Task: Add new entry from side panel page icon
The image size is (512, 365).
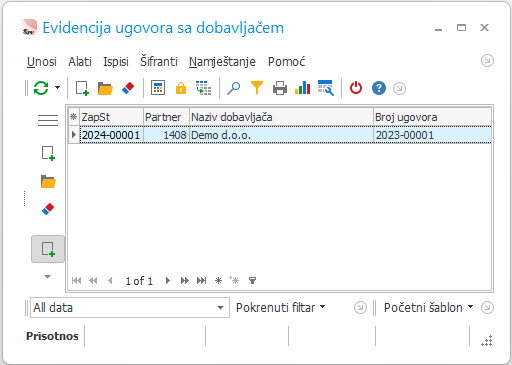Action: tap(48, 153)
